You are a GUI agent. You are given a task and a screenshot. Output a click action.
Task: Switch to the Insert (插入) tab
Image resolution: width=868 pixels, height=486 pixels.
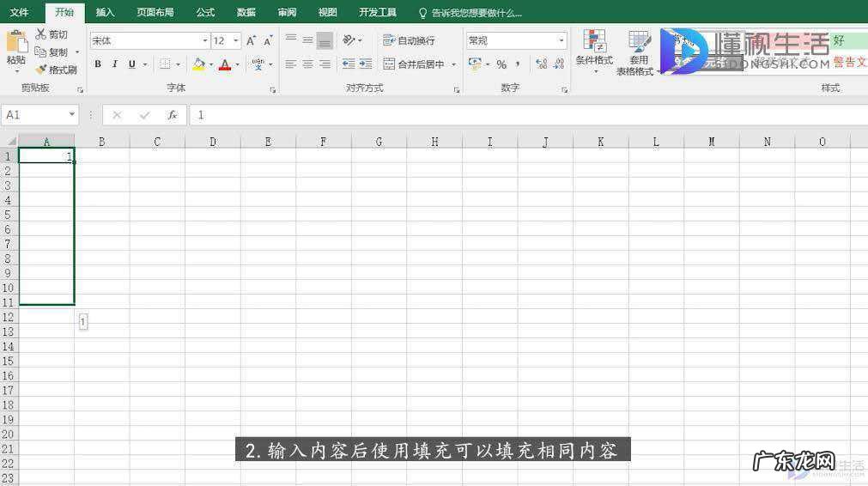click(x=106, y=12)
